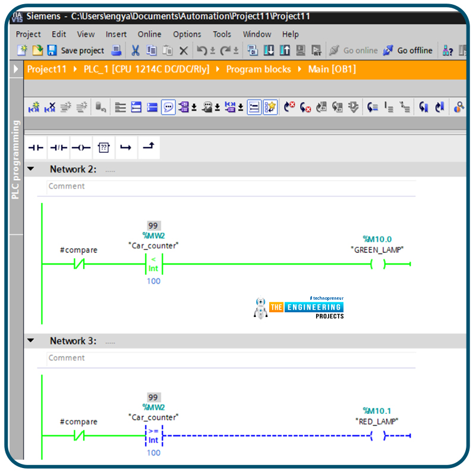Toggle favorites display star icon
This screenshot has width=476, height=471.
(270, 107)
